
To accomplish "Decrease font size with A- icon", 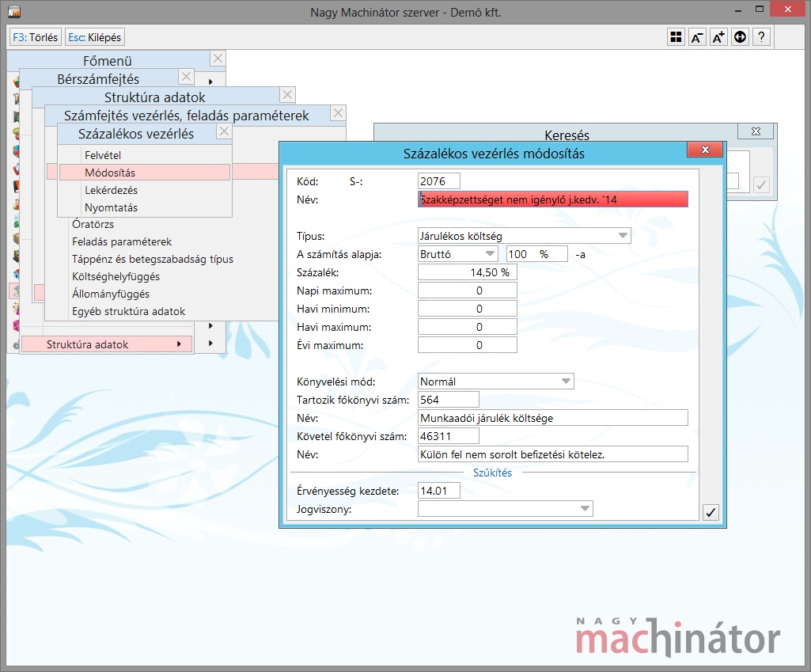I will (697, 37).
